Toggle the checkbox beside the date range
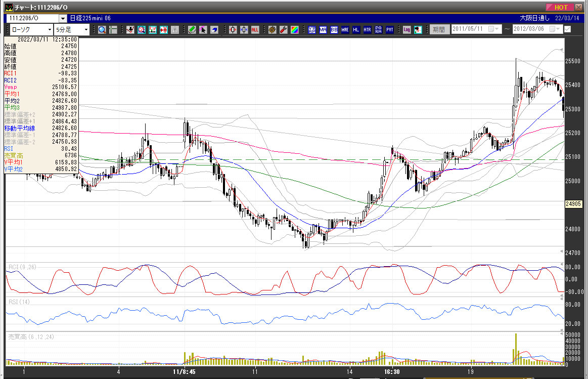Image resolution: width=588 pixels, height=379 pixels. tap(567, 29)
